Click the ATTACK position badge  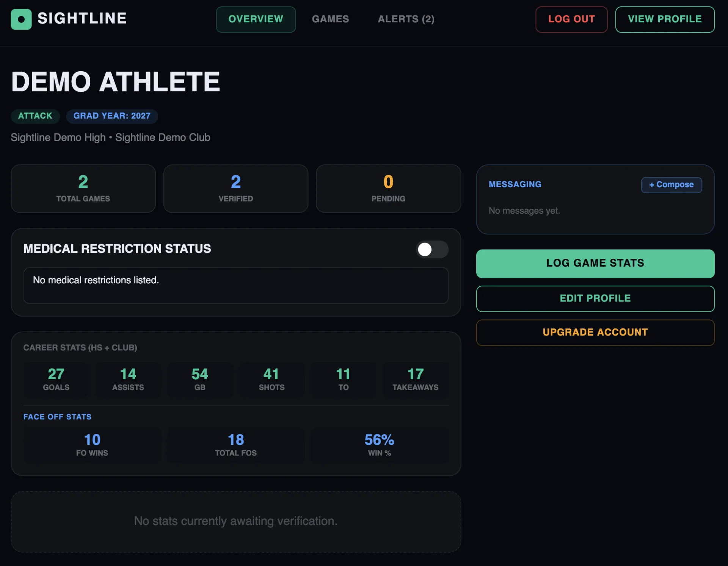(x=35, y=116)
